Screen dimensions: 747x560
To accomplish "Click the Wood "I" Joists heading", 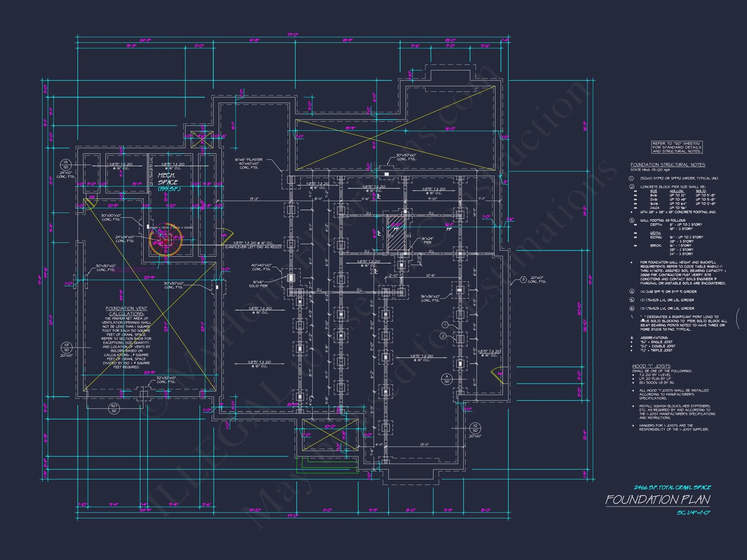I will (x=651, y=366).
